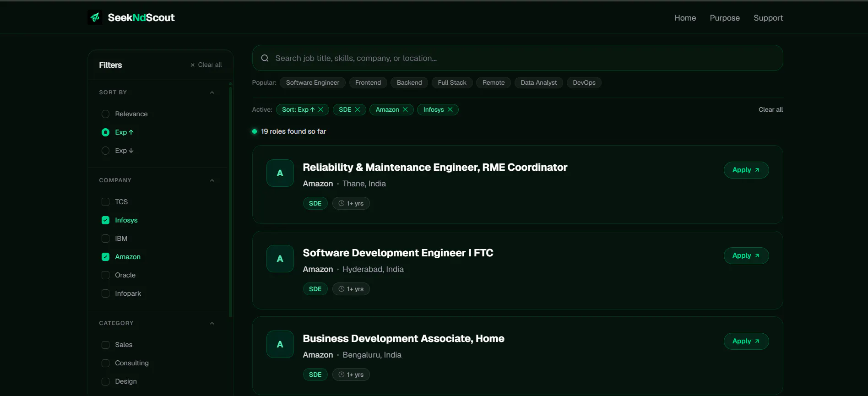This screenshot has width=868, height=396.
Task: Select the DevOps popular tag
Action: [x=584, y=83]
